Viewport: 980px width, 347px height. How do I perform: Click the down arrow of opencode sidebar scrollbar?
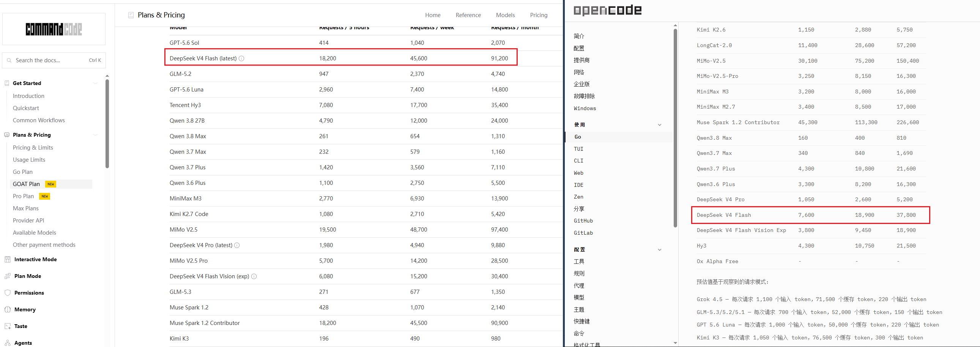(x=675, y=343)
